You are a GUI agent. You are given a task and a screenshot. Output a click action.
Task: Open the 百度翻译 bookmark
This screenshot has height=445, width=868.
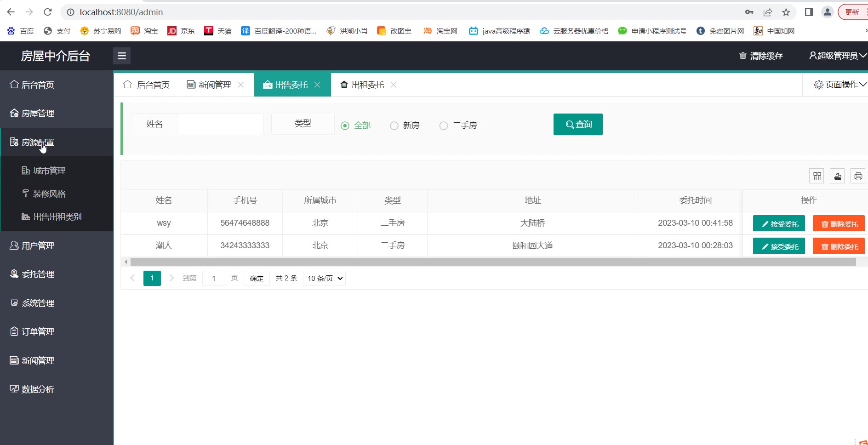279,31
